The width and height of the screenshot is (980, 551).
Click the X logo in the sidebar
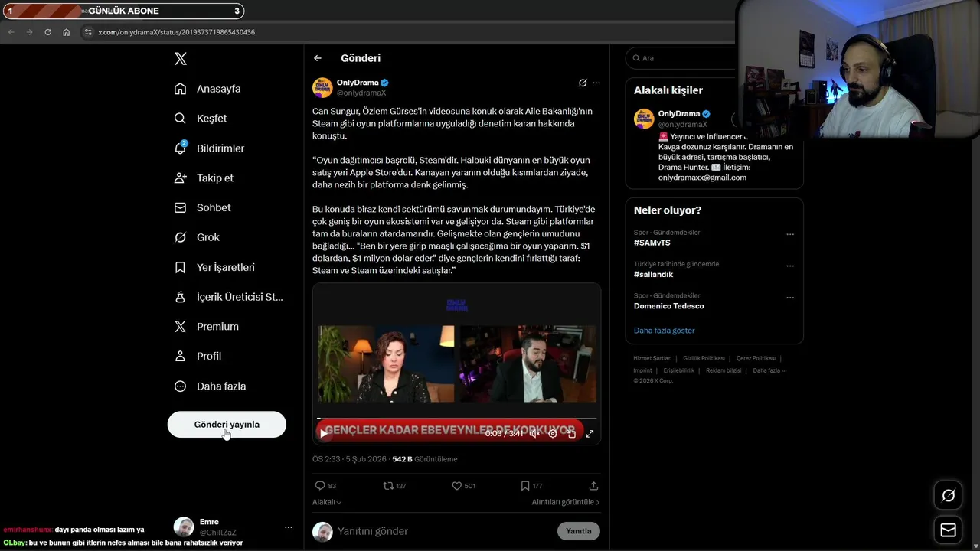[181, 59]
